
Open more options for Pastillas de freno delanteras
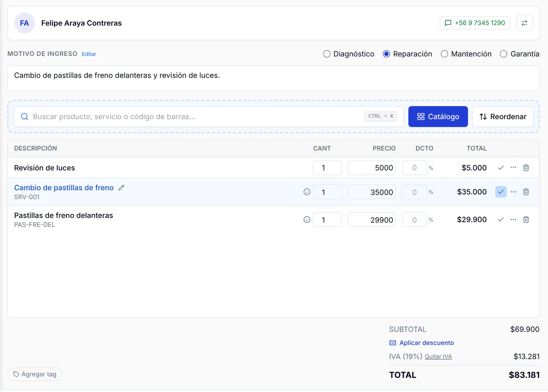513,219
